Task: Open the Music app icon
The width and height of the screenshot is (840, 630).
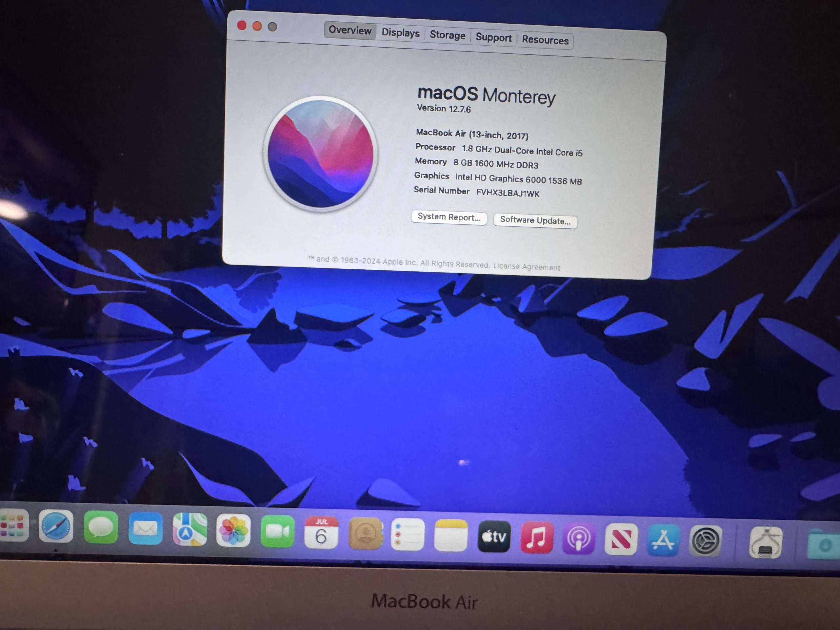Action: 536,537
